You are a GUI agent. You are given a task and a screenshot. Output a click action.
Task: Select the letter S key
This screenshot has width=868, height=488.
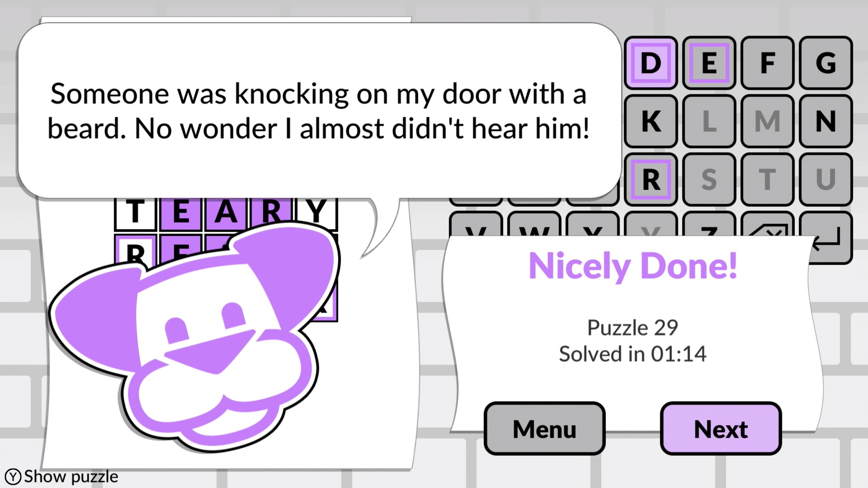point(708,179)
